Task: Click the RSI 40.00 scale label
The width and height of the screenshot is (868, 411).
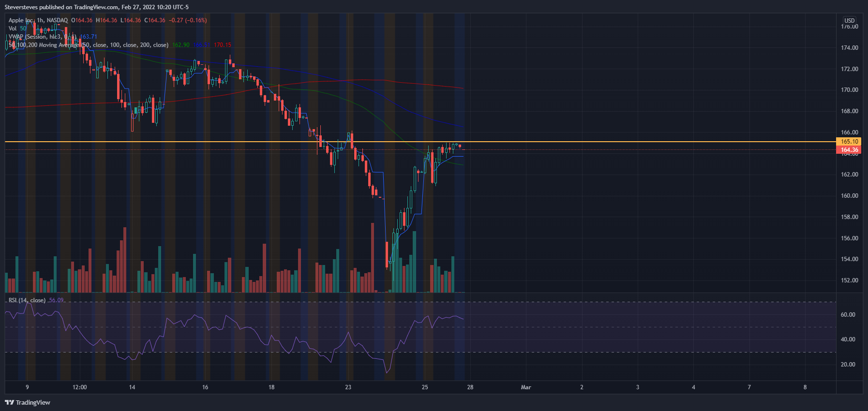Action: [848, 339]
